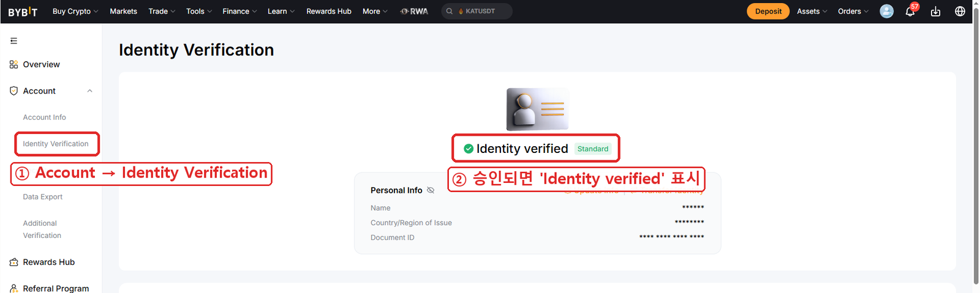Click the Referral Program person icon

[x=13, y=288]
